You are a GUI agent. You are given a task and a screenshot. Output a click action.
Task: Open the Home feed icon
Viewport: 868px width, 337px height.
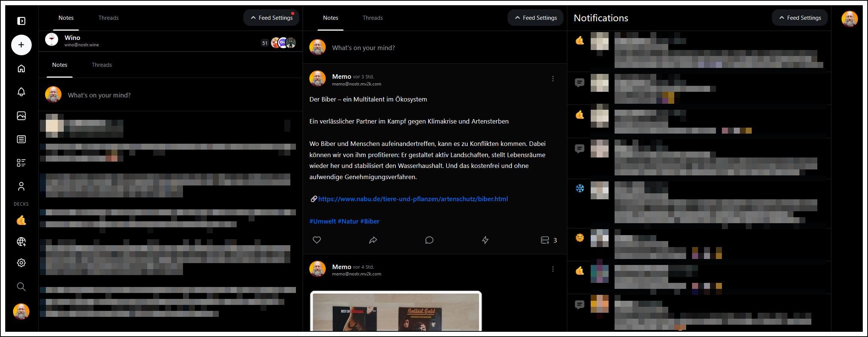[x=21, y=69]
